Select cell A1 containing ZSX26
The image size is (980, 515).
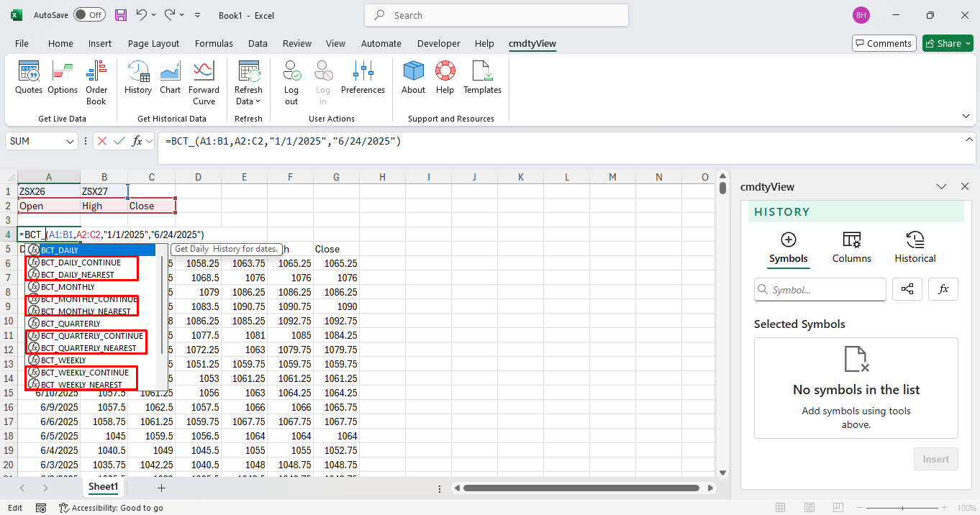[49, 191]
